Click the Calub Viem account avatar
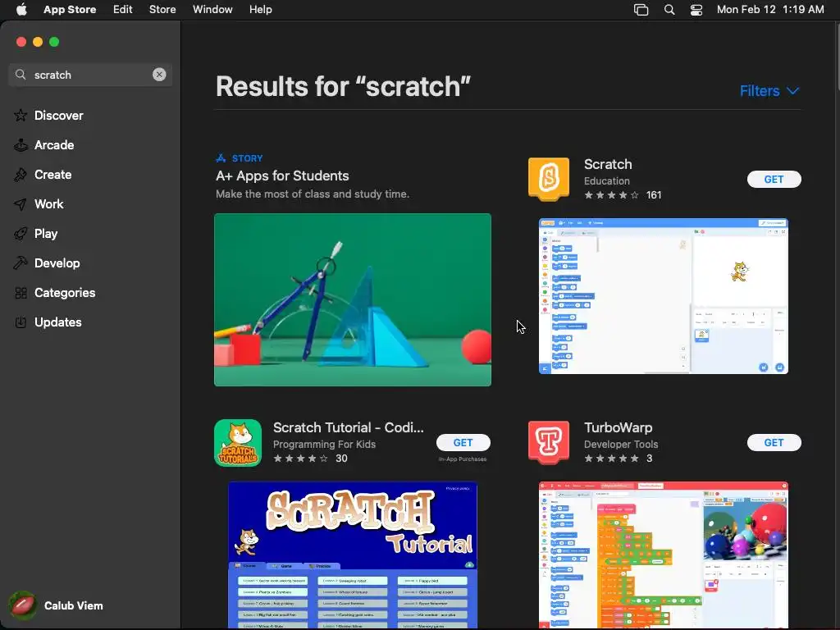Screen dimensions: 840x630 tap(22, 605)
